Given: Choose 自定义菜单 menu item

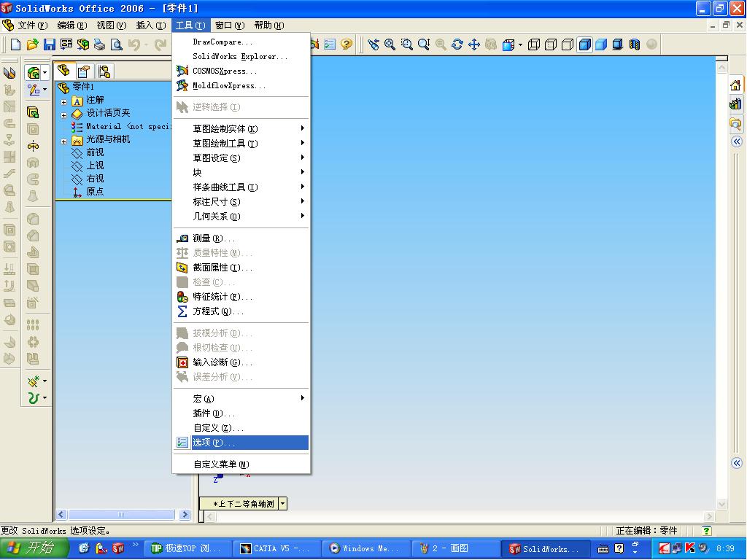Looking at the screenshot, I should coord(241,464).
